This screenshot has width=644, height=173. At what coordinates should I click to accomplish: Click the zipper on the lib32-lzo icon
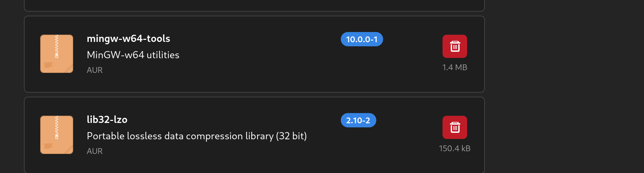(x=57, y=127)
